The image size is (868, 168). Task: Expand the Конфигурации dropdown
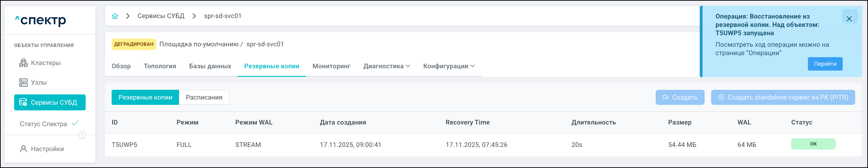click(x=448, y=66)
